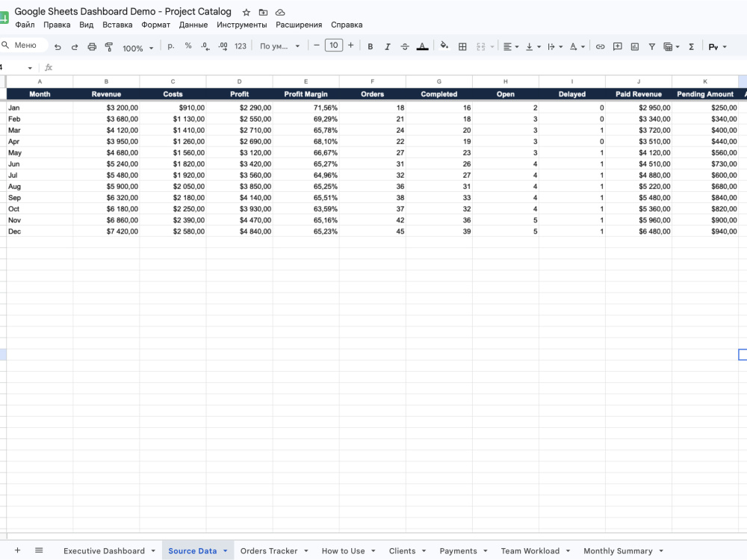Open the Файл menu

tap(25, 25)
